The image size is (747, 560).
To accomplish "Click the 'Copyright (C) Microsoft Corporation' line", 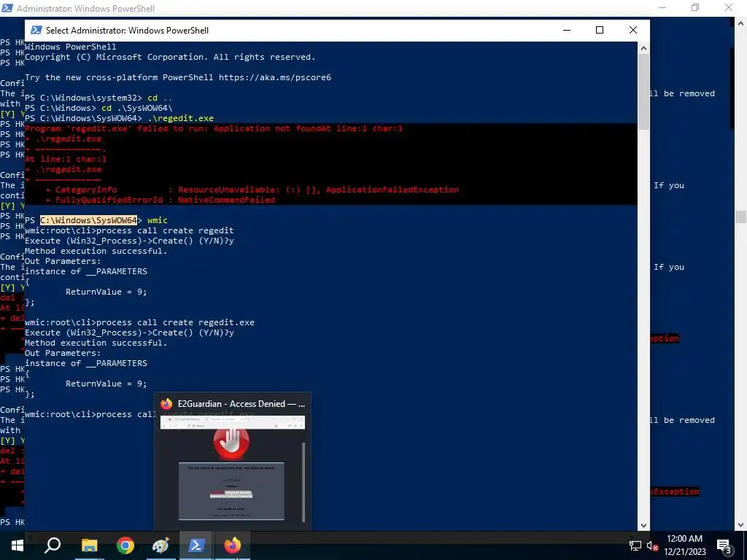I will (x=170, y=57).
